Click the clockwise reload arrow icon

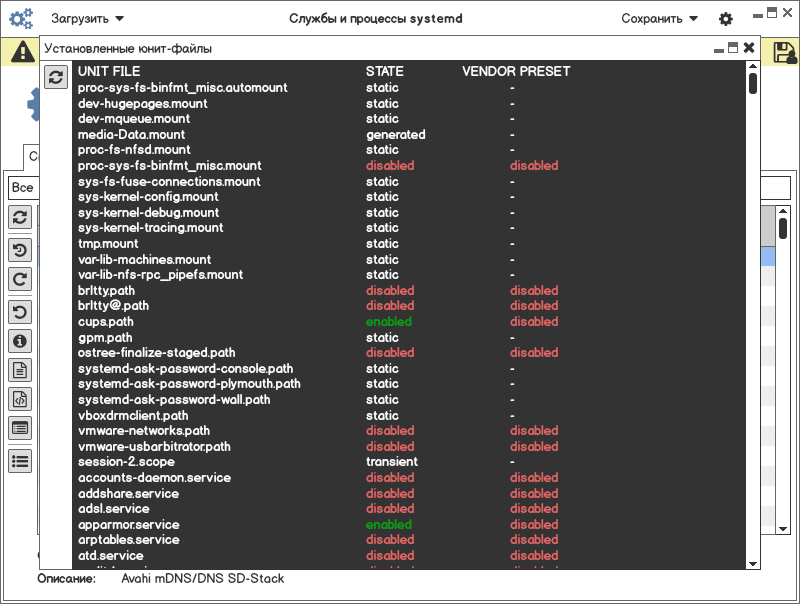[x=20, y=279]
